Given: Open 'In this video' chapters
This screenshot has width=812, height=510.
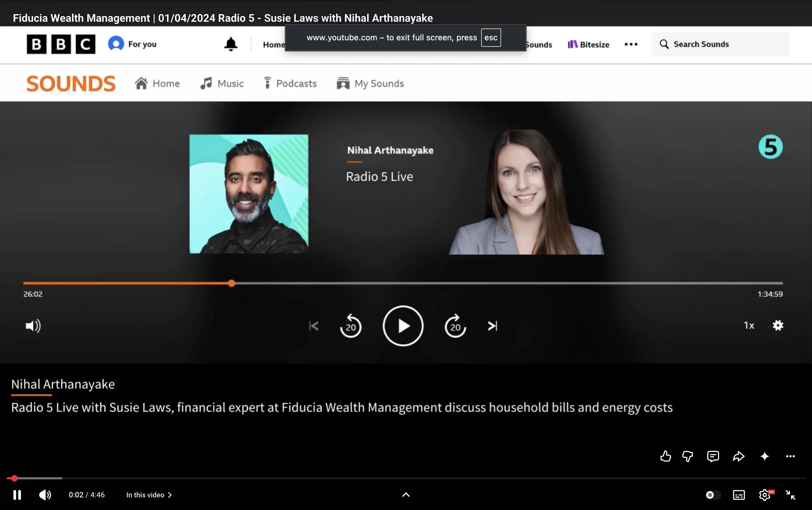Looking at the screenshot, I should tap(149, 495).
